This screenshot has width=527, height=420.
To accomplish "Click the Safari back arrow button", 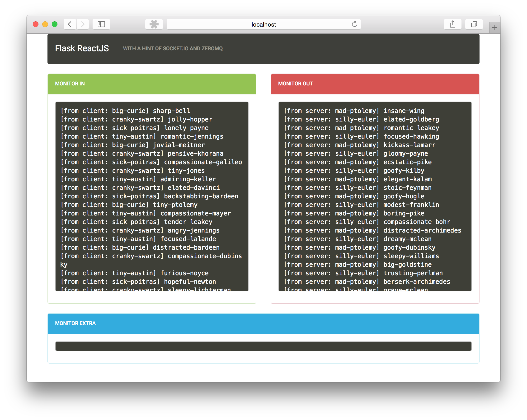I will point(70,24).
